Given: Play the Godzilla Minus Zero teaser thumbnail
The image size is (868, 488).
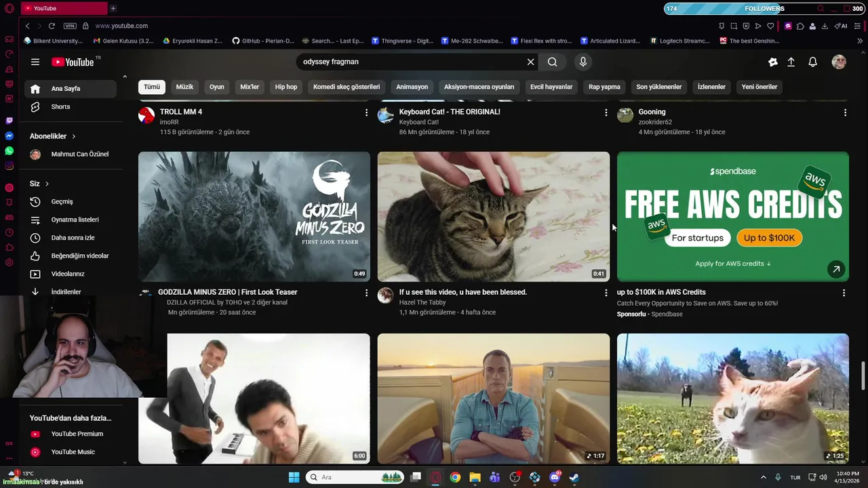Looking at the screenshot, I should tap(254, 216).
